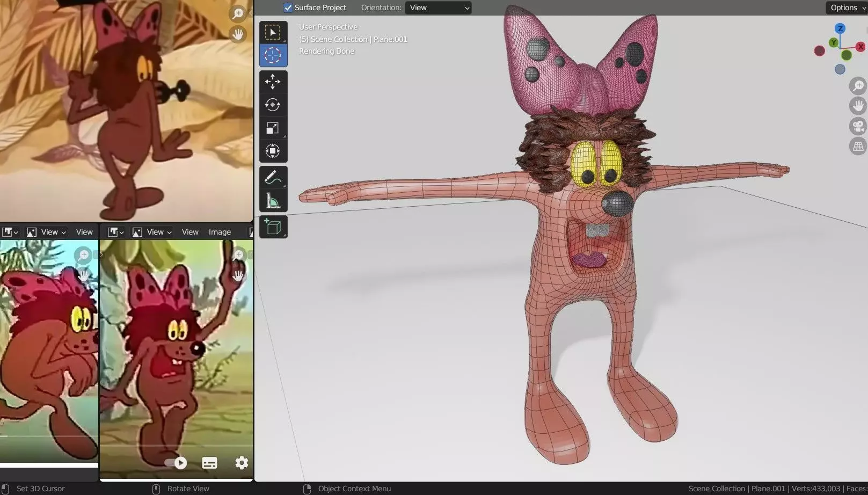This screenshot has width=868, height=495.
Task: Select the Select Box tool
Action: click(x=273, y=32)
